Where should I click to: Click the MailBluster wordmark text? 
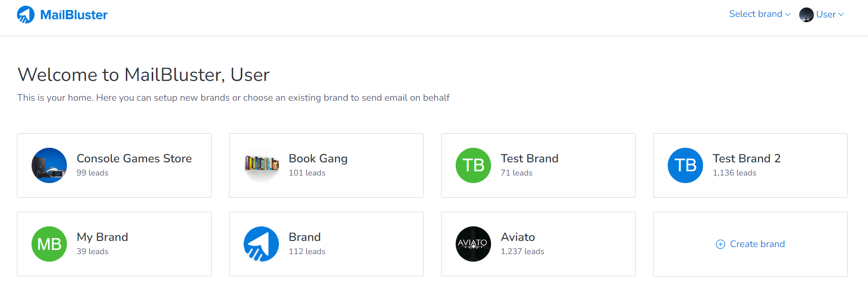click(x=74, y=15)
